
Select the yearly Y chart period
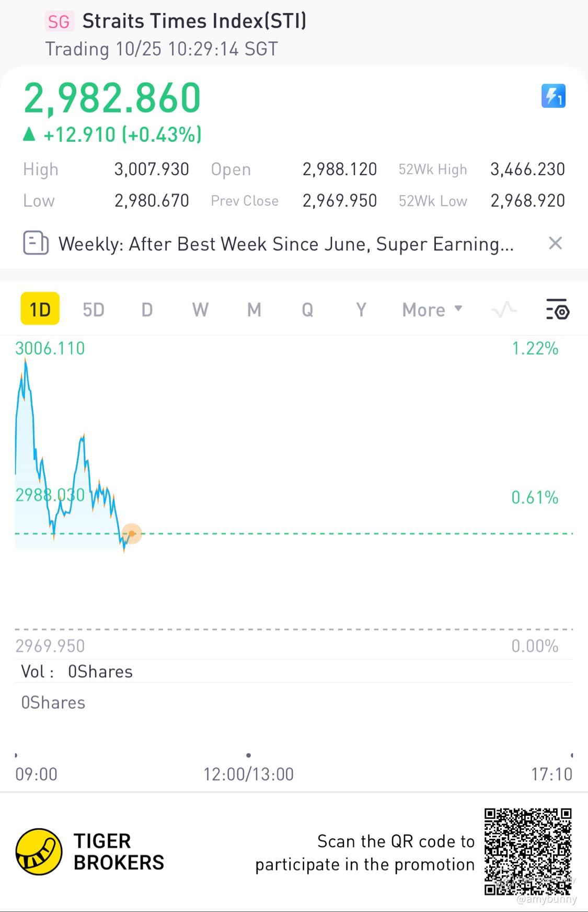click(x=361, y=310)
